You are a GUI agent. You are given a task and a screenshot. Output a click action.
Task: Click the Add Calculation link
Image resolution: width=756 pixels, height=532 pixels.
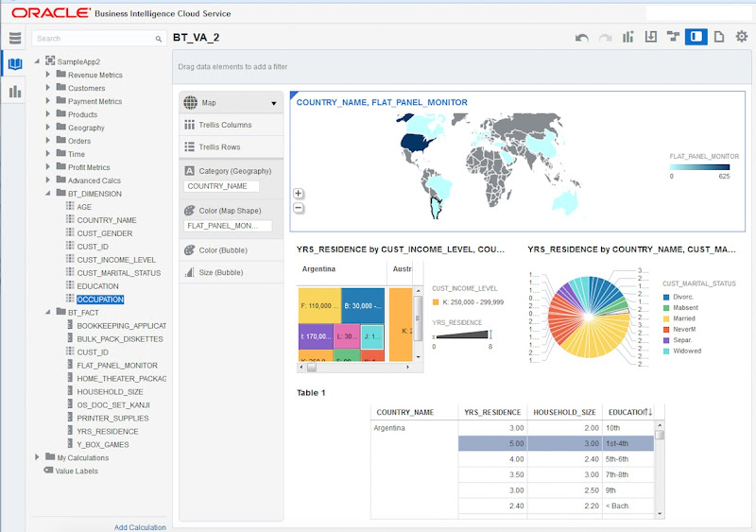140,527
